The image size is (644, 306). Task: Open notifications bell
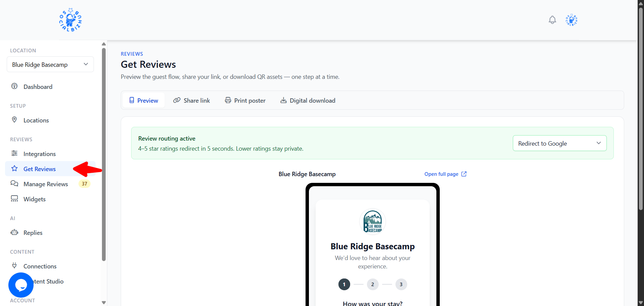pos(552,20)
